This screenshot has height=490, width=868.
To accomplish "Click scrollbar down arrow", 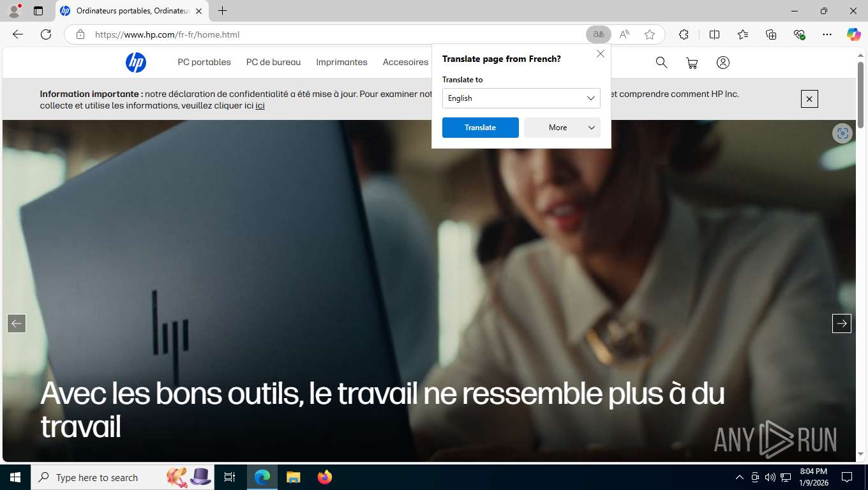I will pyautogui.click(x=861, y=454).
